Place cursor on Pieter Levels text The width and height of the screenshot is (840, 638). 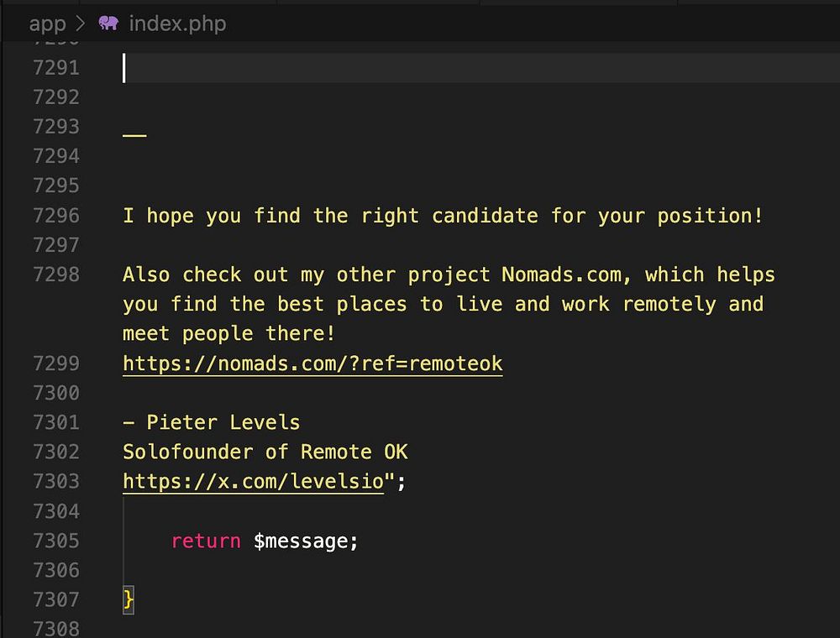[x=223, y=422]
